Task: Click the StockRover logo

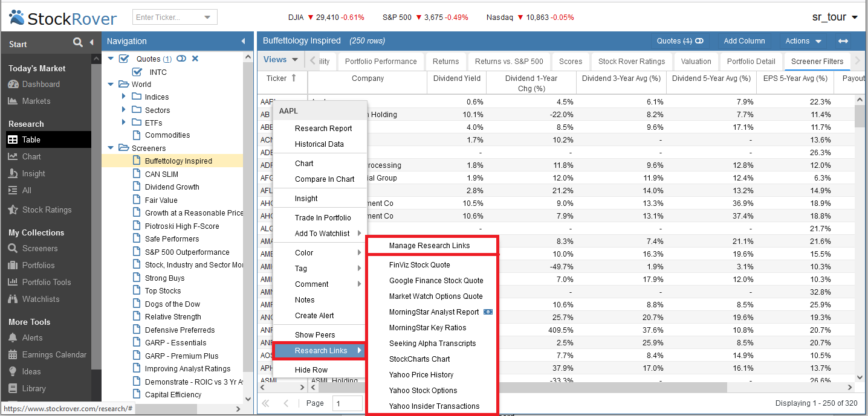Action: tap(63, 18)
